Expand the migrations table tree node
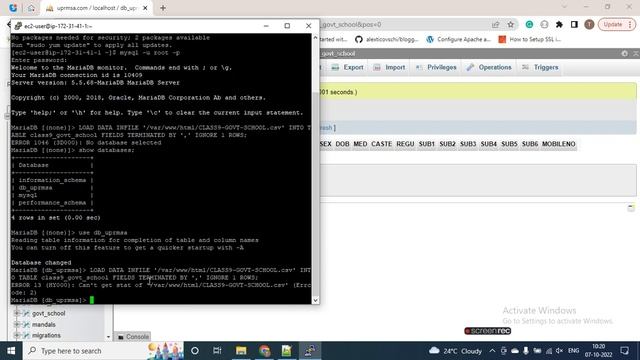 [x=17, y=336]
